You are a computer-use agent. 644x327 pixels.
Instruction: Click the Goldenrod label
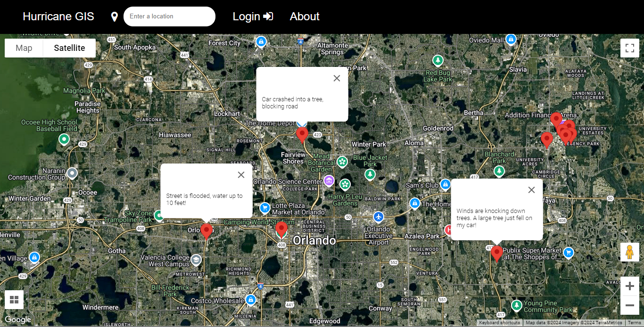[x=438, y=128]
